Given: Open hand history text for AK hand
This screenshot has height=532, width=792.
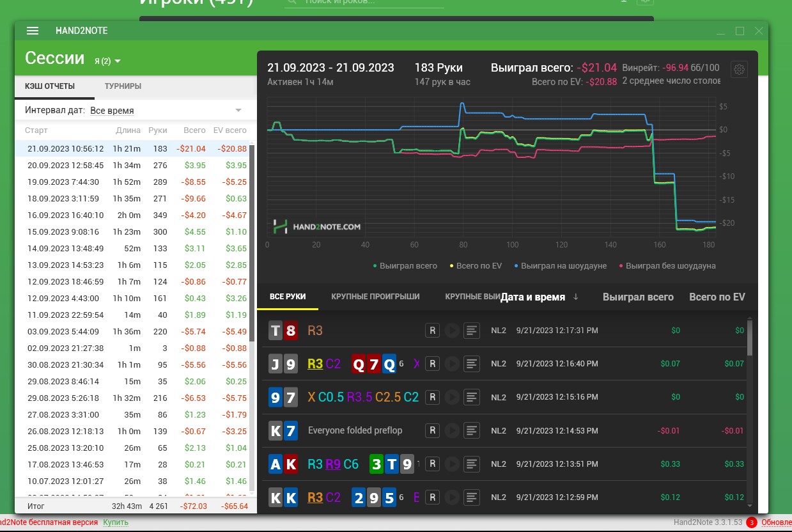Looking at the screenshot, I should (472, 464).
